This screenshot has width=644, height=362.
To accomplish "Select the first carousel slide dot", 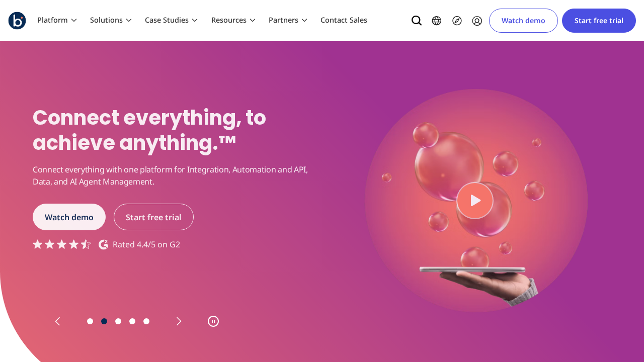I will click(90, 321).
